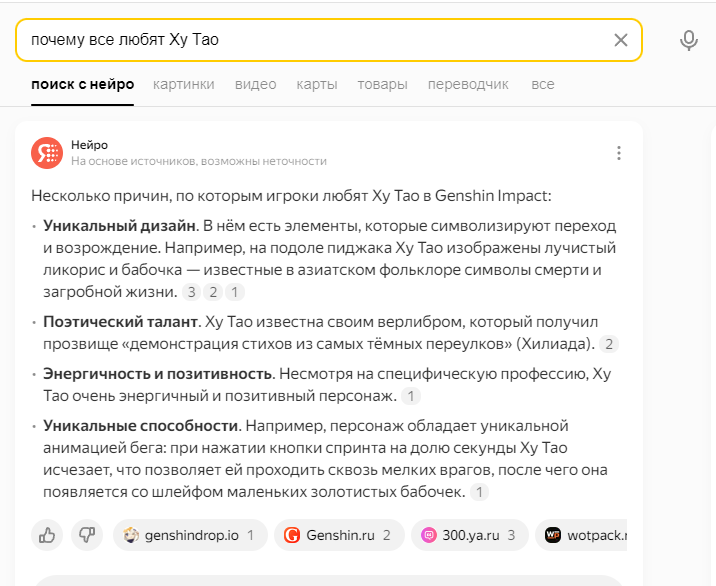The image size is (716, 586).
Task: Click the red Нейро Yandex logo
Action: click(x=47, y=153)
